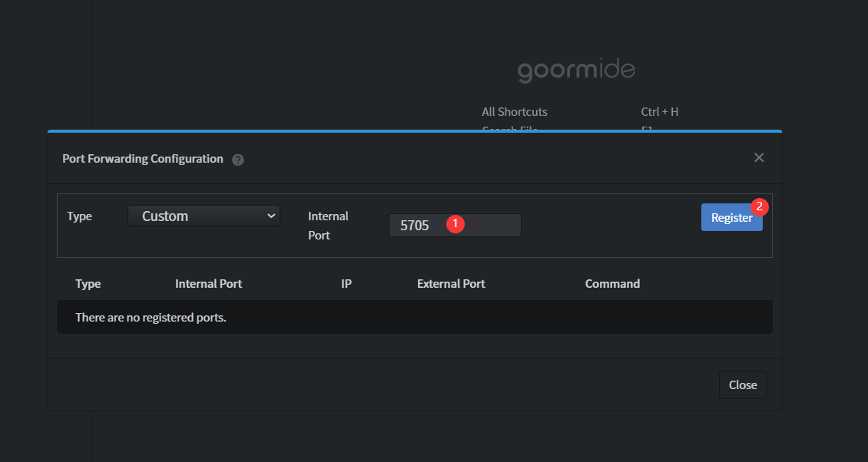Click the Internal Port label beside the input
This screenshot has width=868, height=462.
click(328, 226)
